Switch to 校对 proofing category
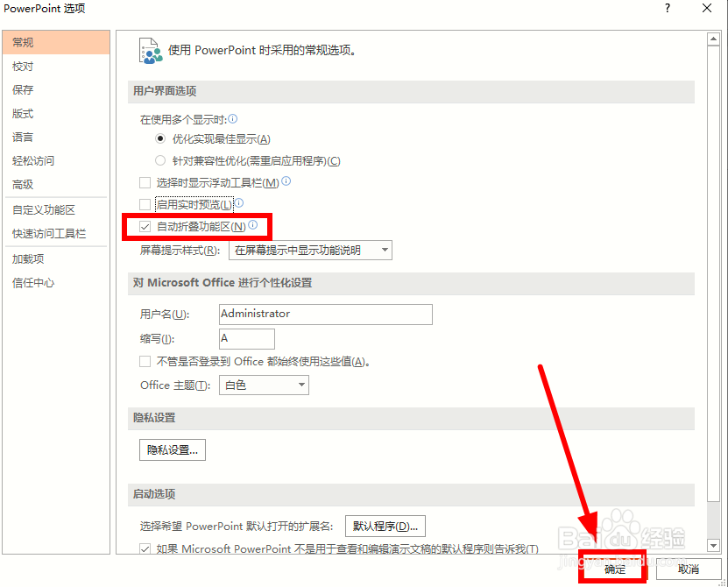 (56, 67)
